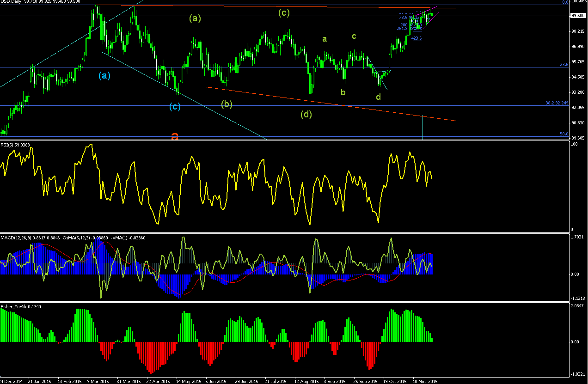The image size is (588, 384).
Task: Click the 92.055 price axis value
Action: click(578, 108)
